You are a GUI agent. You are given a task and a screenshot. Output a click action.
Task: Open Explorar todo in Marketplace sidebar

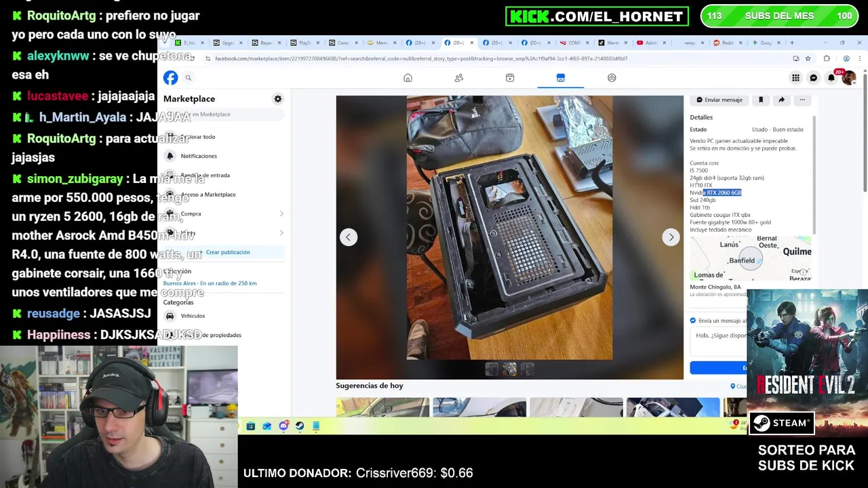tap(223, 136)
